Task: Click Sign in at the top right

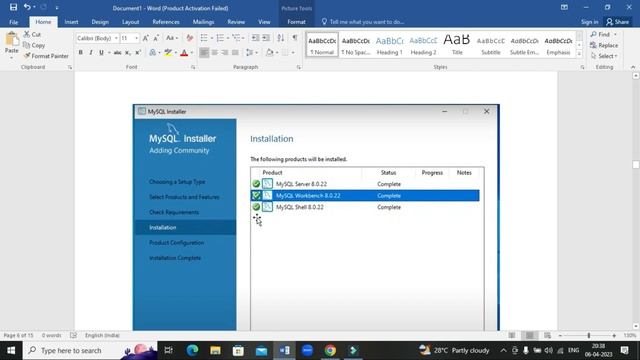Action: click(x=589, y=22)
